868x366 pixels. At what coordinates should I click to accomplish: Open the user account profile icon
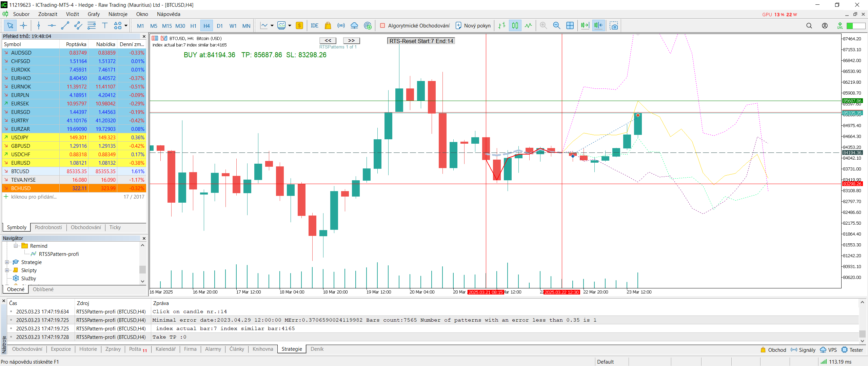[825, 25]
